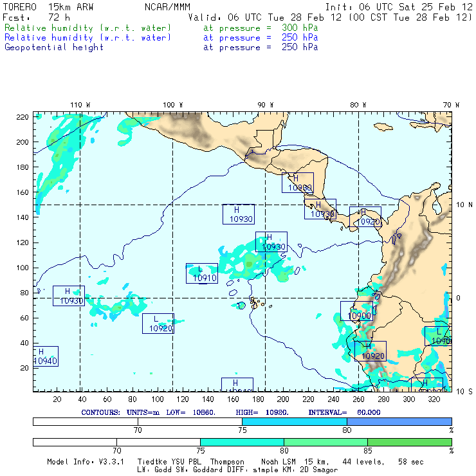Select the L 10920 low marker

click(x=158, y=324)
